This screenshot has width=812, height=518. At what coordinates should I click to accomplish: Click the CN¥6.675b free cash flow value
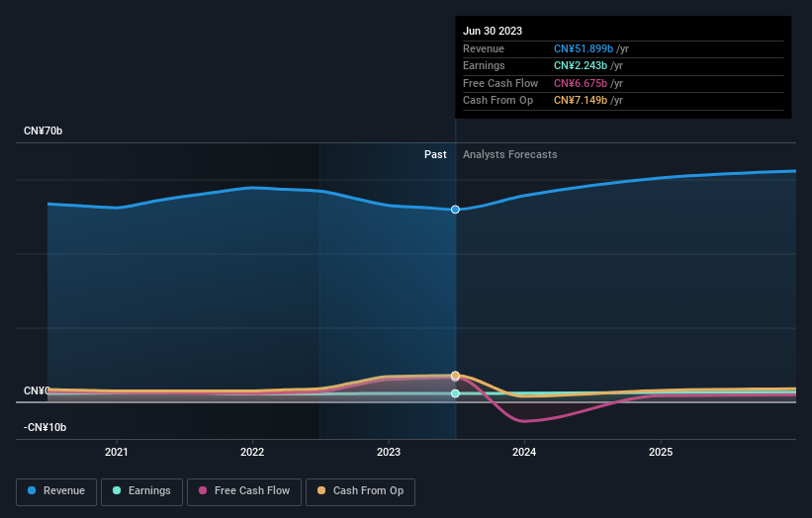(x=581, y=83)
